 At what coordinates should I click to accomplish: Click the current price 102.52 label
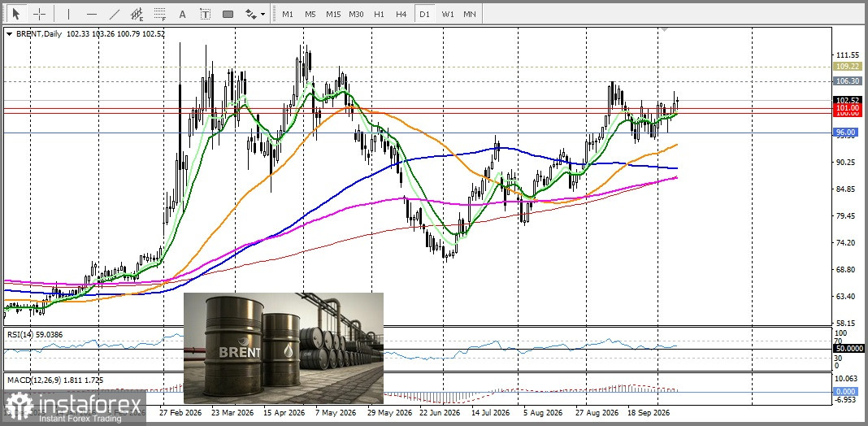847,100
